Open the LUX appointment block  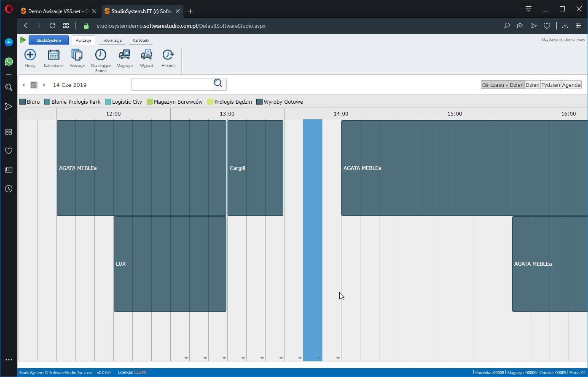[170, 264]
